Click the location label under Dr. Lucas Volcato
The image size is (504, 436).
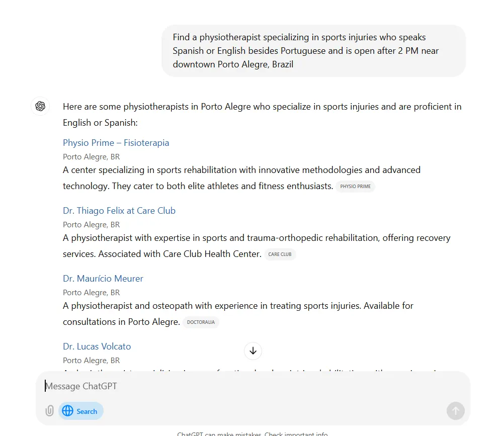tap(91, 361)
